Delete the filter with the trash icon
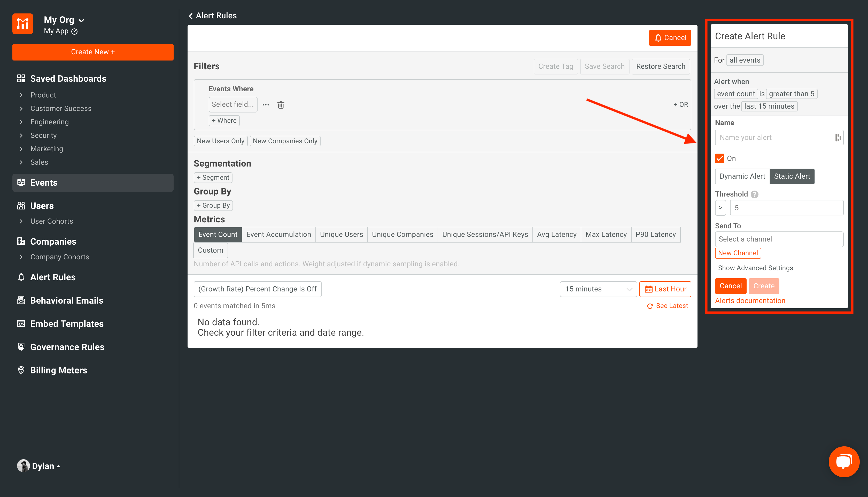 (x=281, y=105)
